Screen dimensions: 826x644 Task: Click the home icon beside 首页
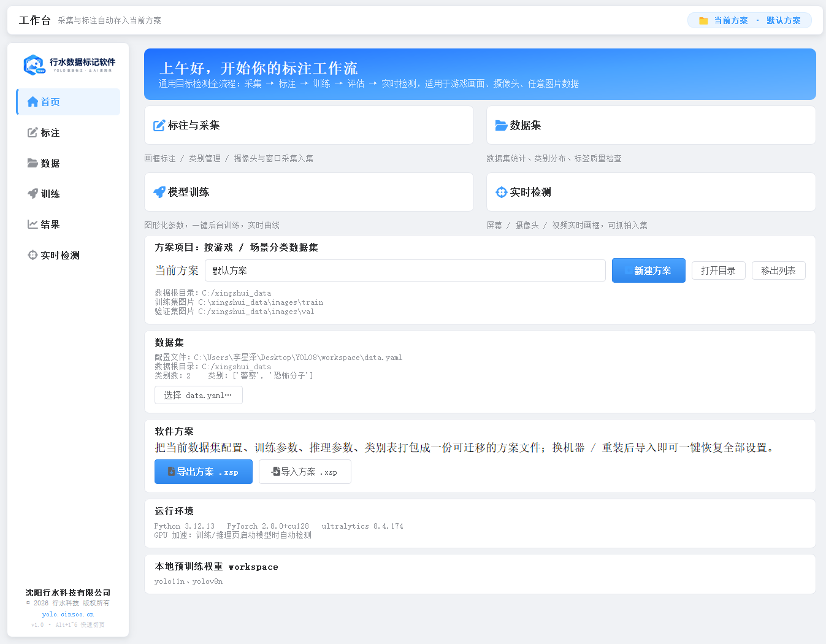[x=33, y=102]
